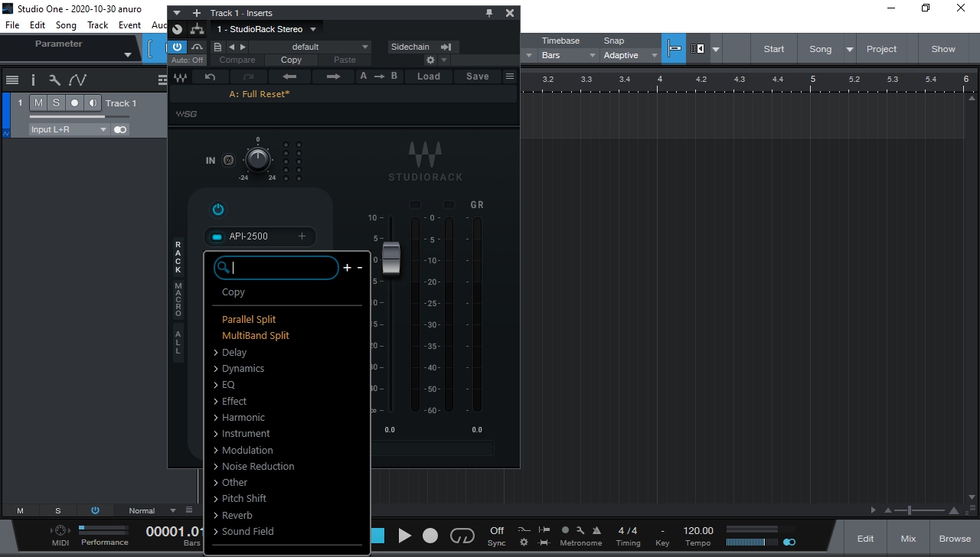Open the plugin routing view icon
This screenshot has height=557, width=980.
click(197, 29)
